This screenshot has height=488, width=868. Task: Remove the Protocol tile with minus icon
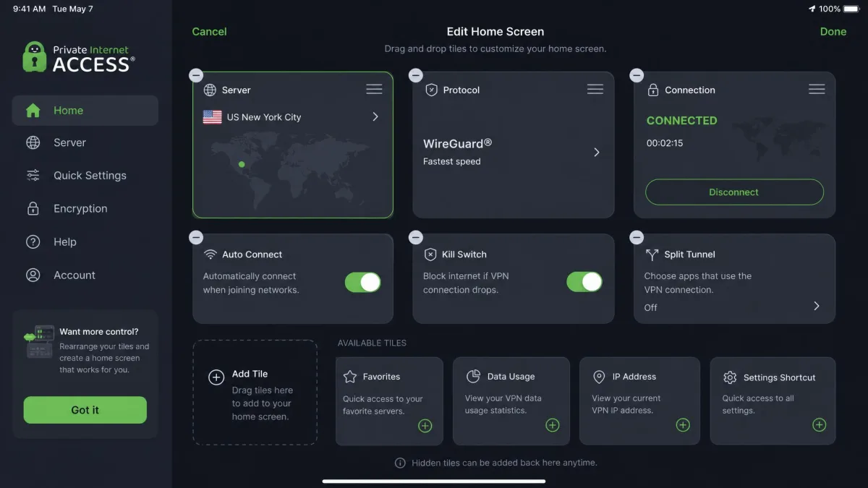tap(415, 75)
